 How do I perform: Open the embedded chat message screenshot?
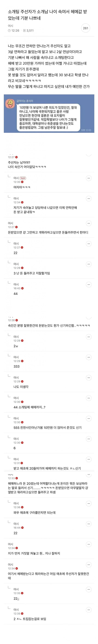(x=49, y=114)
